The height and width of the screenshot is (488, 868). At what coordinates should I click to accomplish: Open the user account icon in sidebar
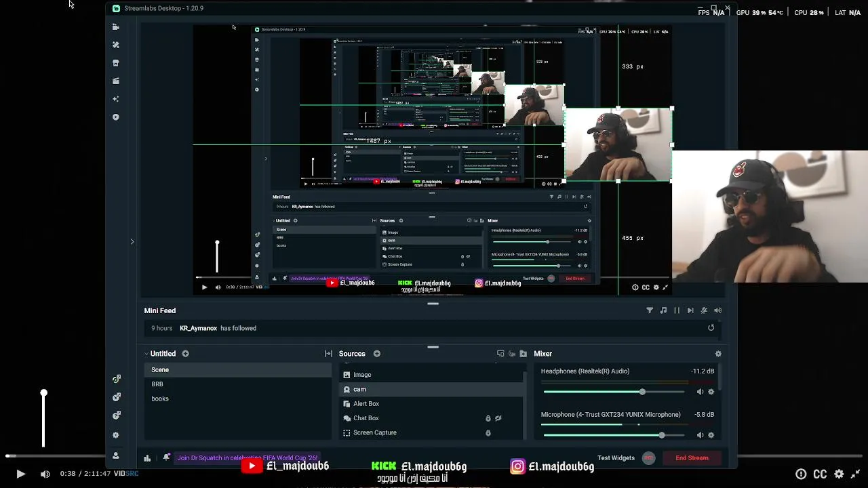tap(116, 455)
